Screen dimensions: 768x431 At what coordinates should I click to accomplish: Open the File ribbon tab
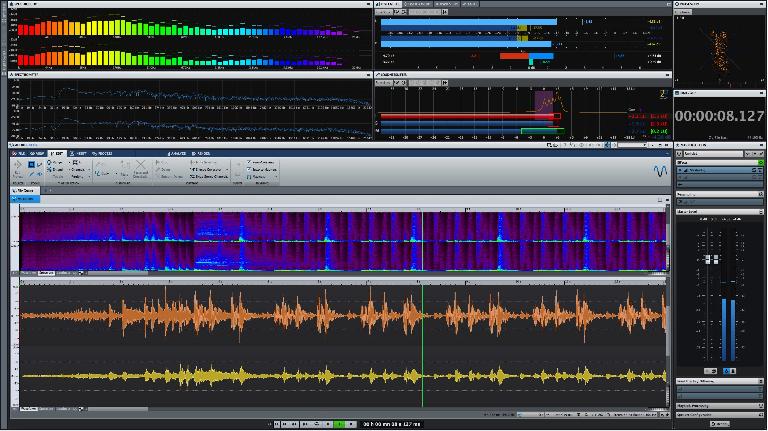[19, 153]
